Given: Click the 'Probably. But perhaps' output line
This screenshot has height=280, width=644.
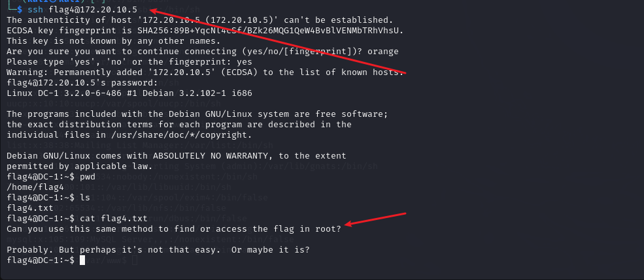Looking at the screenshot, I should click(x=158, y=250).
